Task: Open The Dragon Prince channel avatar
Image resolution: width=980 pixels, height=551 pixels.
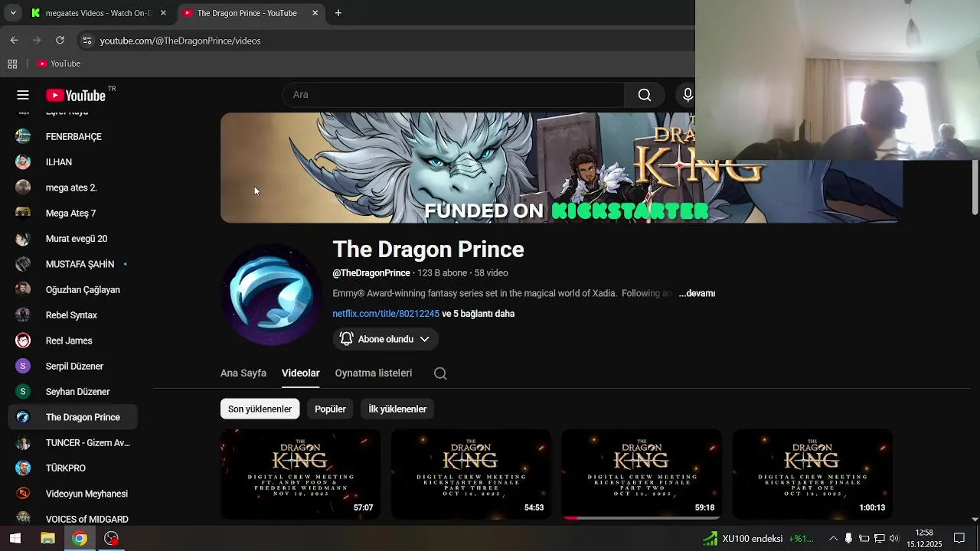Action: (271, 295)
